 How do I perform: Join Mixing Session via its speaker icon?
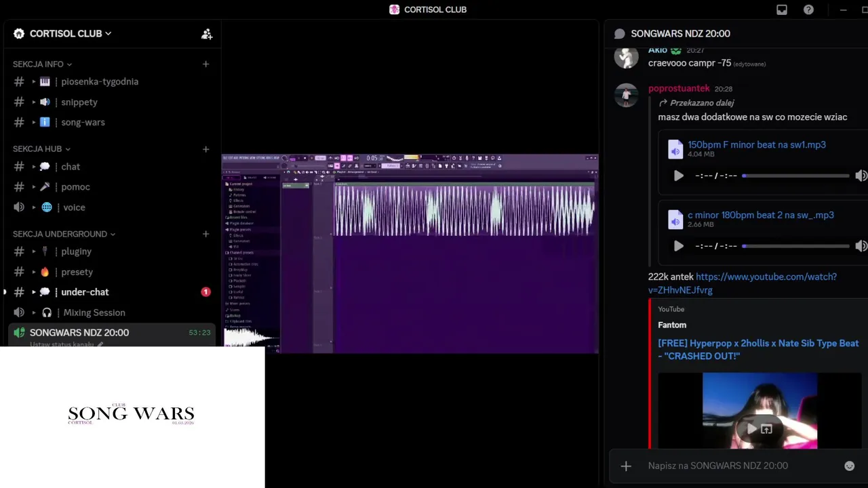[19, 312]
